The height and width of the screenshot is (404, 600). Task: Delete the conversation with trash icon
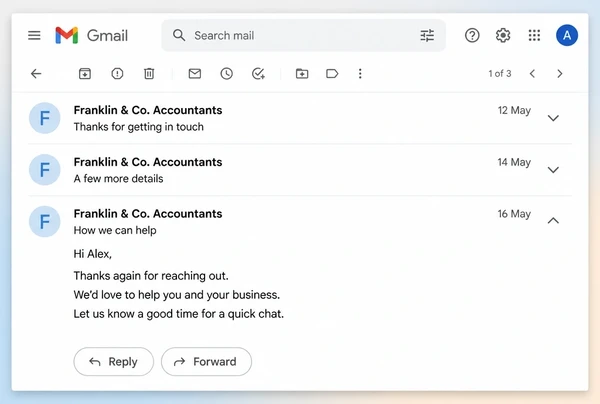point(149,73)
